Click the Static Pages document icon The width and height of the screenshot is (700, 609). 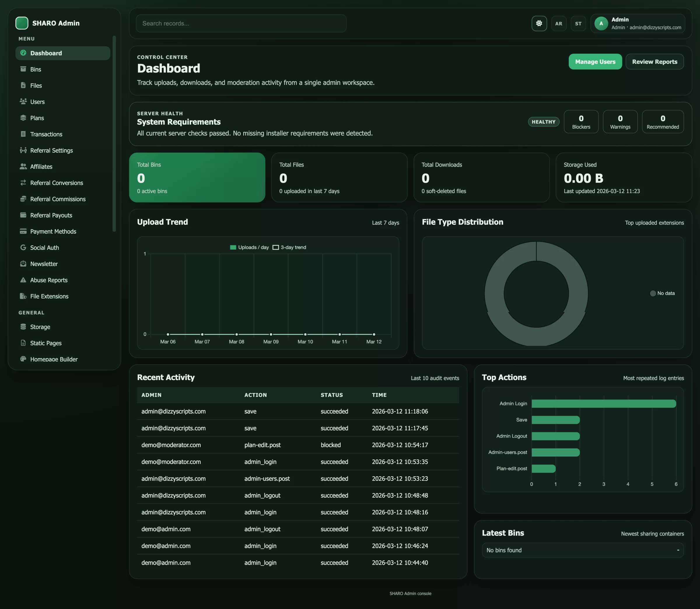(x=23, y=343)
